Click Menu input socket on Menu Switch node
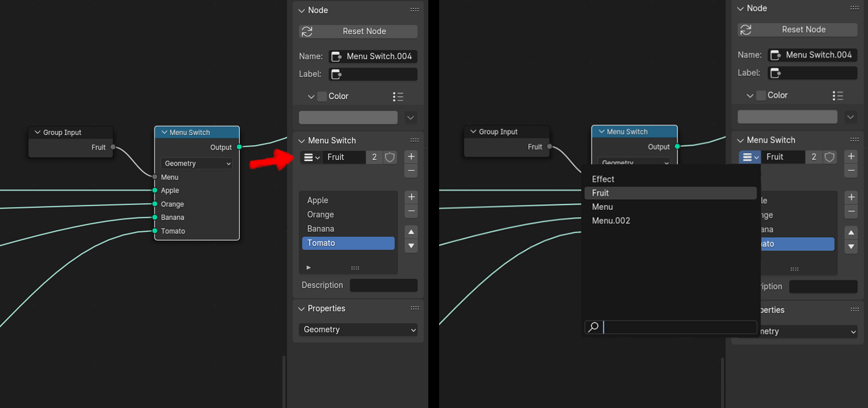 [155, 177]
